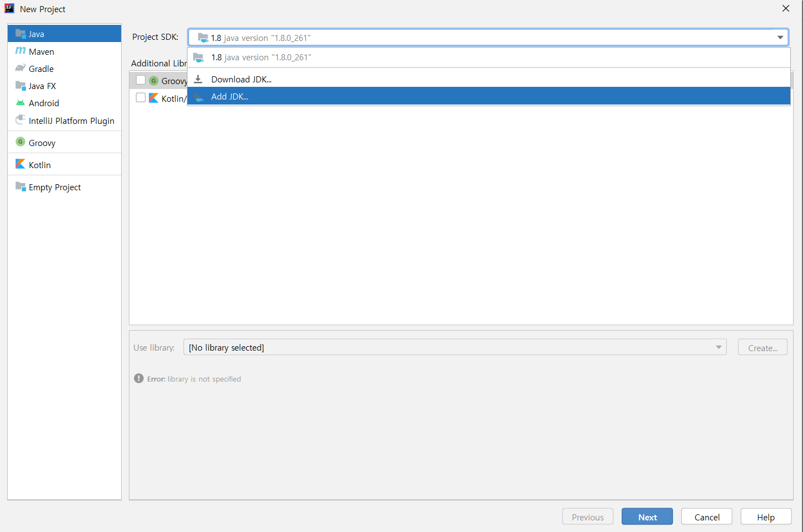Image resolution: width=803 pixels, height=532 pixels.
Task: Collapse the Project SDK dropdown arrow
Action: pyautogui.click(x=780, y=38)
